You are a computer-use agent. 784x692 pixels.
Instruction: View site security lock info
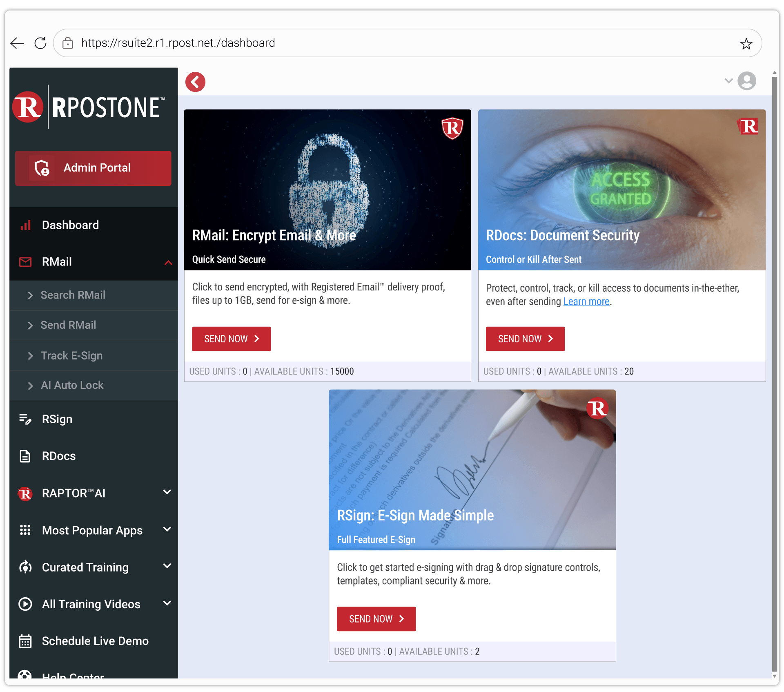[68, 43]
